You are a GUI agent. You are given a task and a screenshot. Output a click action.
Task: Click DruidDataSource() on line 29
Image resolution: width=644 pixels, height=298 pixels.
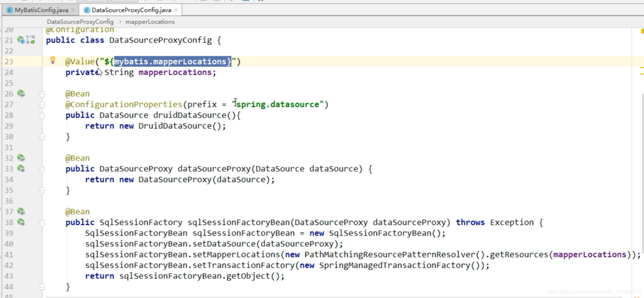tap(179, 126)
